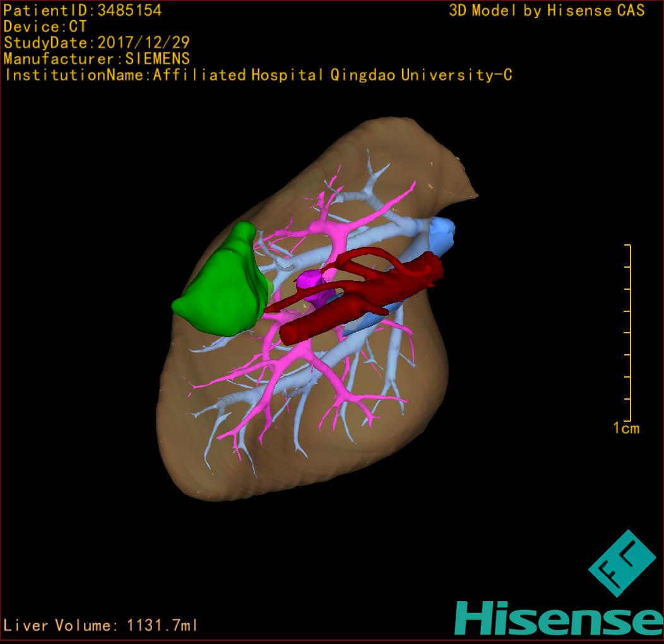
Task: Click the PatientID:3485154 text
Action: point(82,11)
